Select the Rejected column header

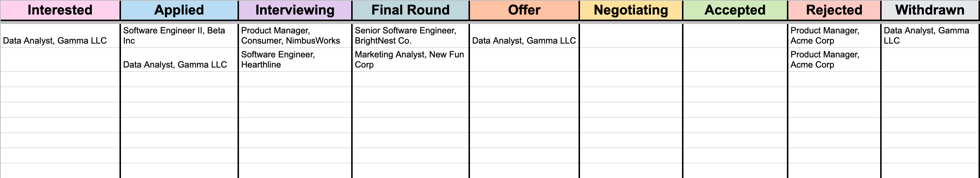(834, 10)
